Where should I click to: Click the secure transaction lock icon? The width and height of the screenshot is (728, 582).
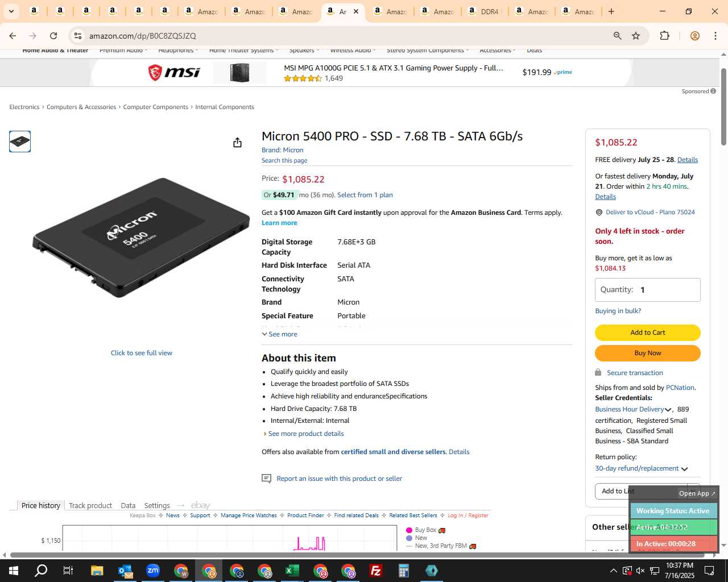598,372
